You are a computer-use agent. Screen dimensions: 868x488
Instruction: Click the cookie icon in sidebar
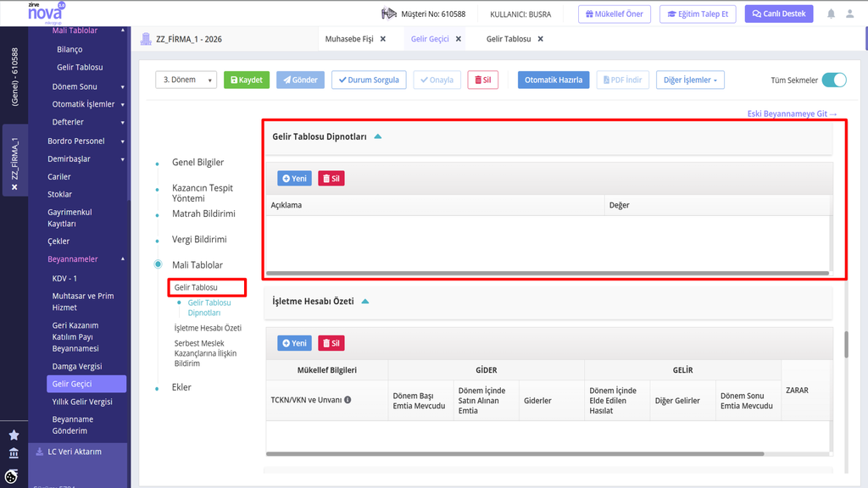pyautogui.click(x=12, y=476)
